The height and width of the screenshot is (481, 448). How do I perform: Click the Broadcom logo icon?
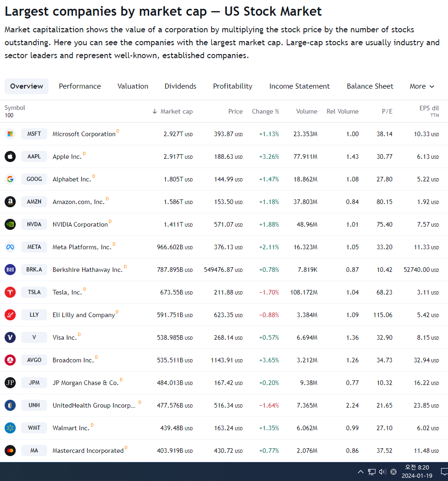(x=10, y=360)
